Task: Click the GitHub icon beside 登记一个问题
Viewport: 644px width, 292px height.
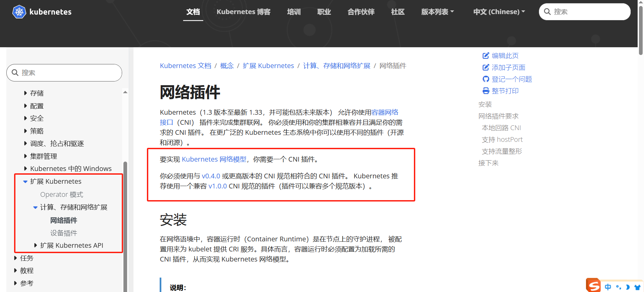Action: pyautogui.click(x=486, y=79)
